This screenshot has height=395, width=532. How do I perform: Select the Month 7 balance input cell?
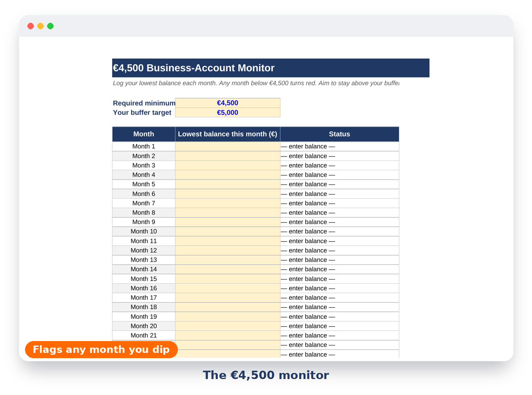pyautogui.click(x=228, y=203)
